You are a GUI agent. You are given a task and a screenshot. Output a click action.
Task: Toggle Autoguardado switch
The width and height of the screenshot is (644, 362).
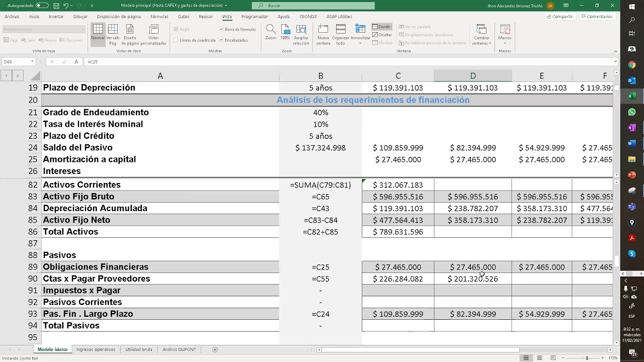pos(42,6)
